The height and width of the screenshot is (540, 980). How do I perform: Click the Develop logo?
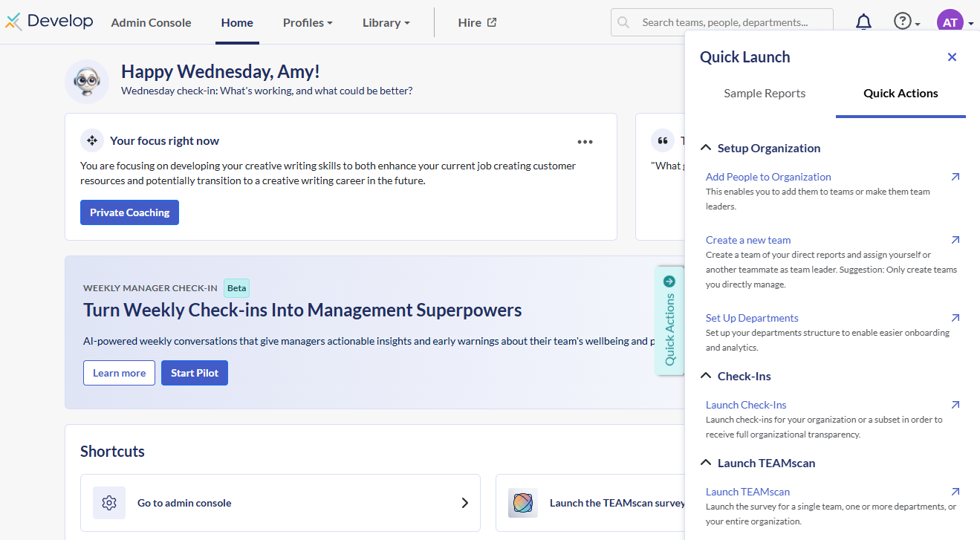49,22
